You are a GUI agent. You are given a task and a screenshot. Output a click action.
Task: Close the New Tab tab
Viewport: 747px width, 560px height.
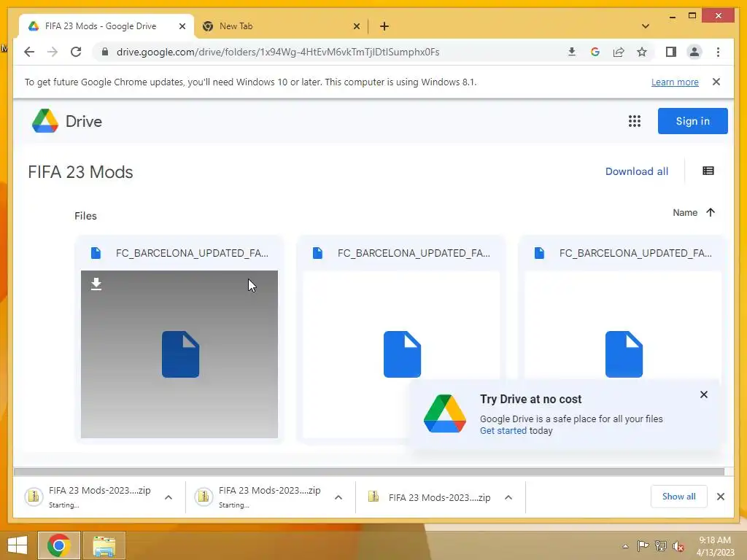[356, 27]
